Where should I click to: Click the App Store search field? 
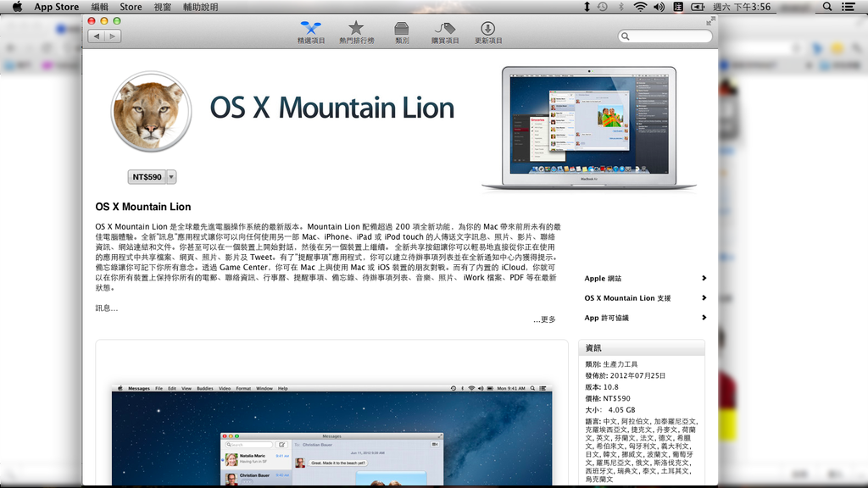click(665, 36)
